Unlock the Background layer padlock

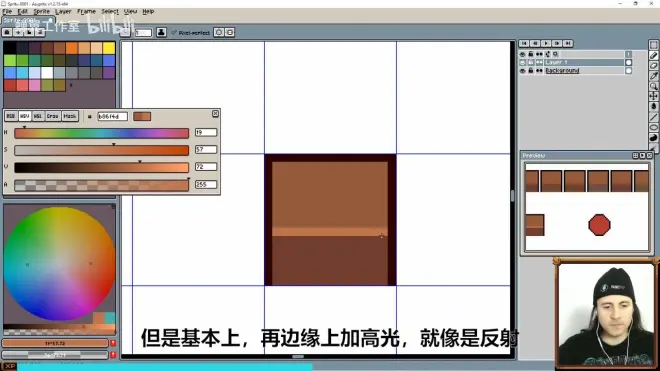(x=531, y=71)
